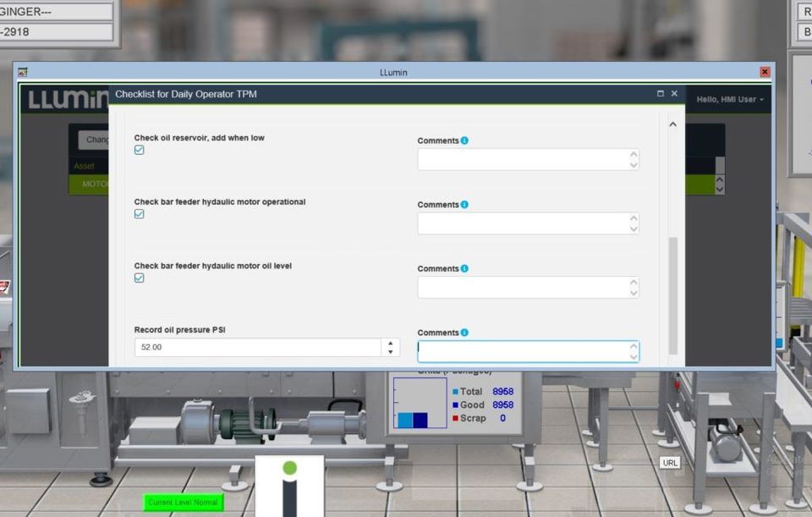Click the LLumin logo
The height and width of the screenshot is (517, 812).
pos(68,100)
